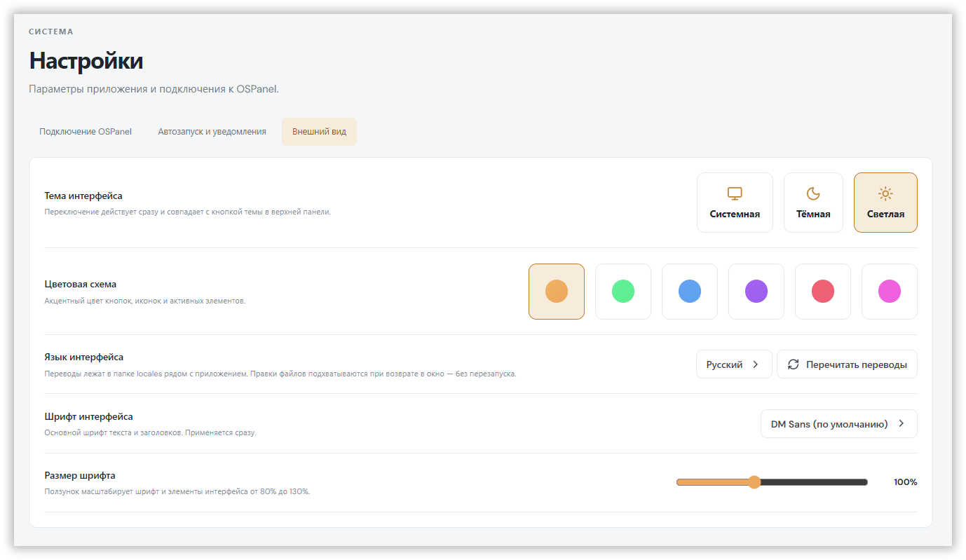Click the subtitle mentioning подключения к OSPanel

[x=154, y=90]
